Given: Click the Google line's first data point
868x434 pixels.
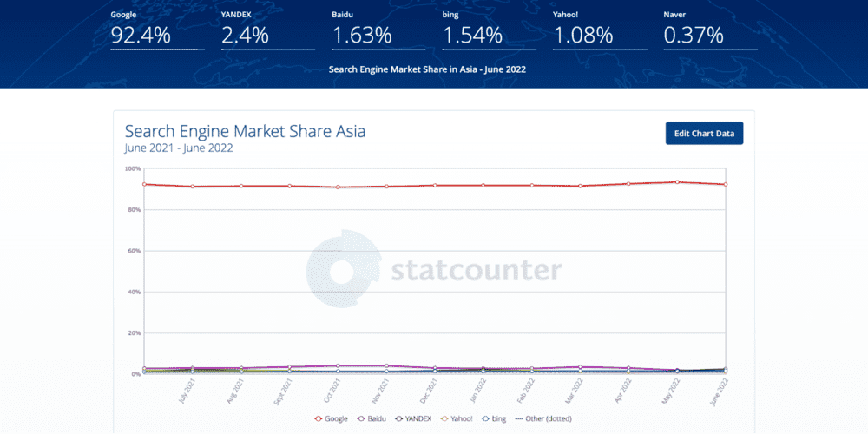Looking at the screenshot, I should point(144,184).
